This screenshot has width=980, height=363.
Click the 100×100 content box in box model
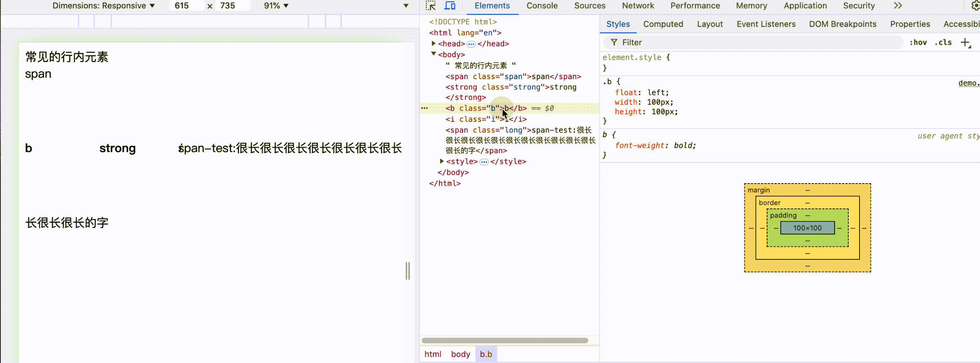807,228
